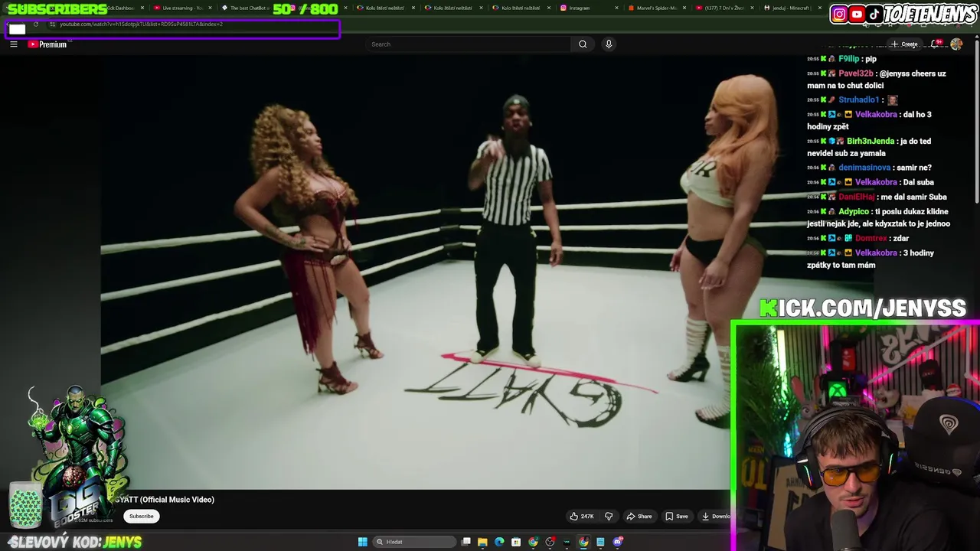Open the YouTube hamburger guide menu
The image size is (980, 551).
[x=14, y=44]
